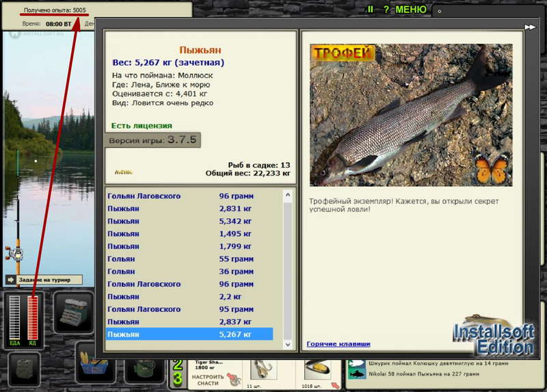547x392 pixels.
Task: Click the pause button at top
Action: point(370,10)
